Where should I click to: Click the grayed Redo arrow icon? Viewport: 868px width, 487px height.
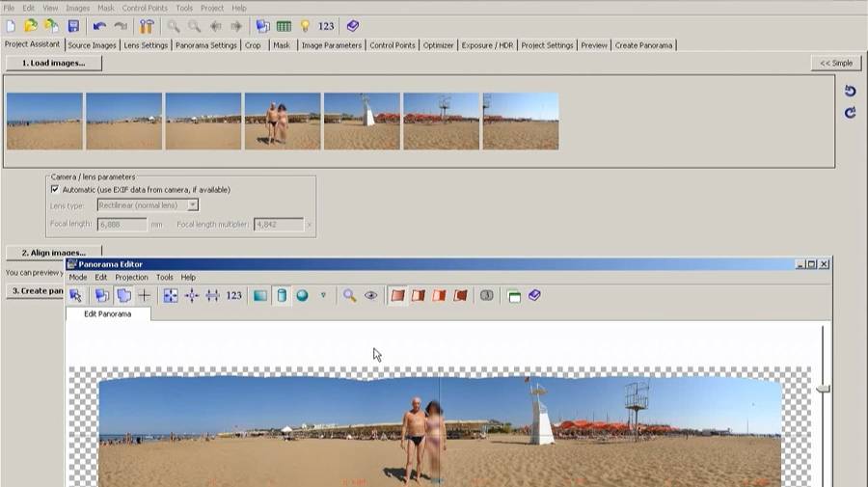(121, 26)
